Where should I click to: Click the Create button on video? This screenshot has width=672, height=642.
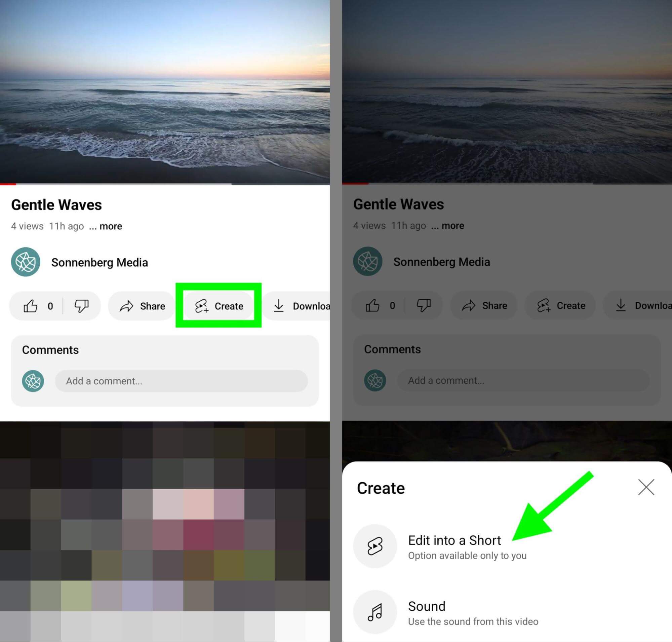219,305
